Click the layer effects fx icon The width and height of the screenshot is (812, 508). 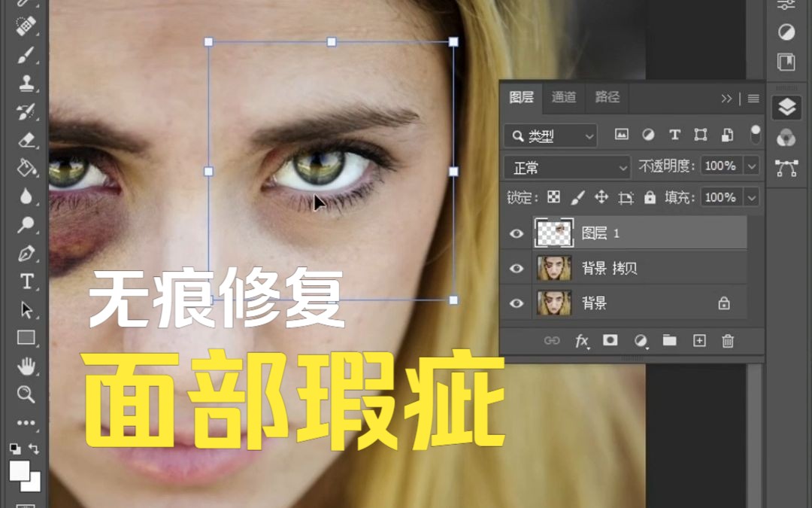pos(582,341)
